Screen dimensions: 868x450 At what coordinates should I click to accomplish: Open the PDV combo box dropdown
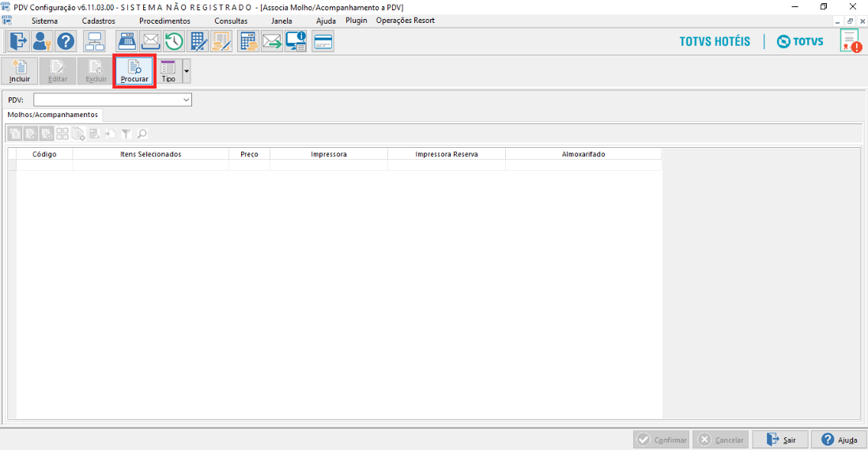[186, 100]
